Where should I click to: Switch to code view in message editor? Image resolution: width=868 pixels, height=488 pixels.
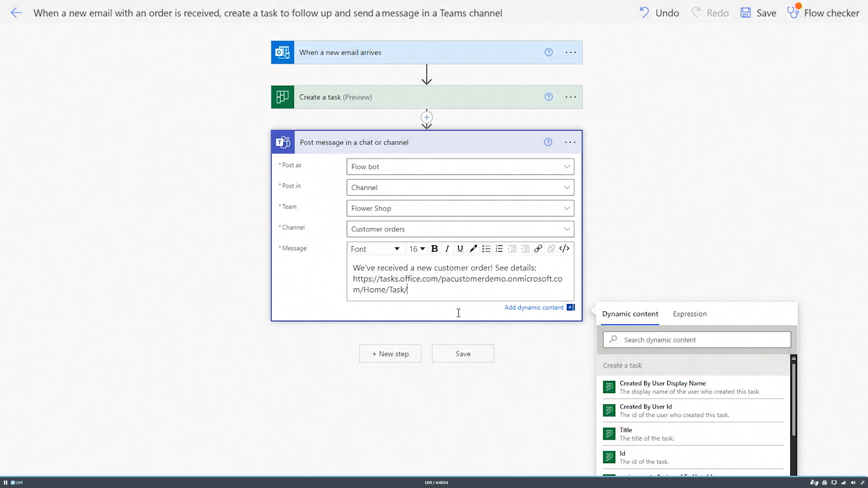click(x=564, y=249)
